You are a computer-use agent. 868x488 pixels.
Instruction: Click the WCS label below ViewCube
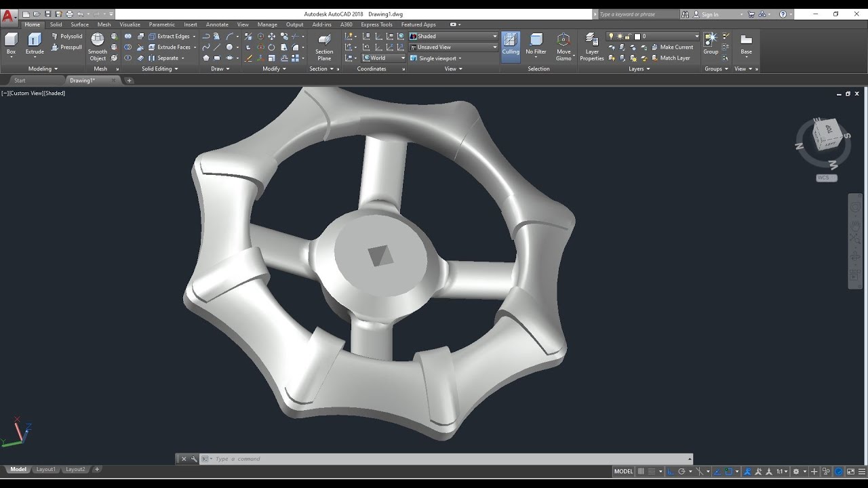click(x=827, y=178)
